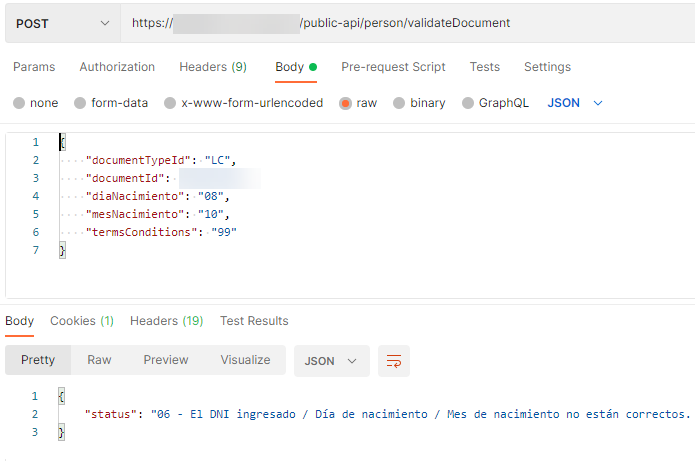Click the "08" value in request body
The image size is (695, 461).
point(211,196)
